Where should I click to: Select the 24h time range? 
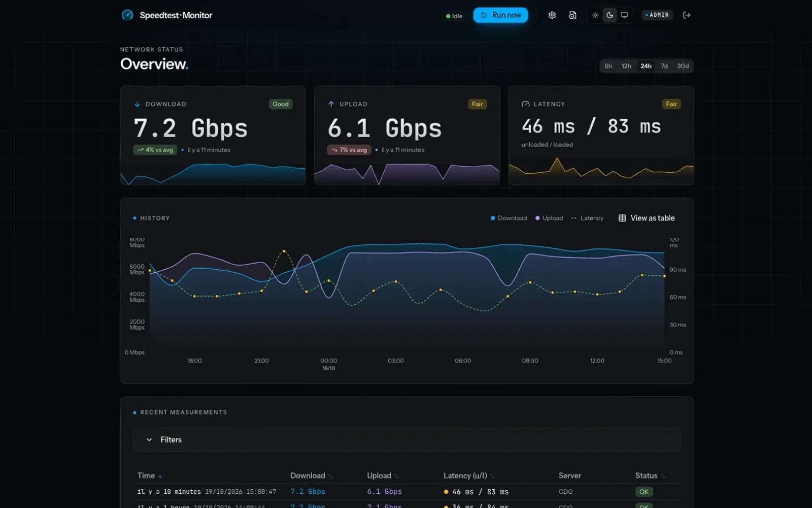pos(646,66)
